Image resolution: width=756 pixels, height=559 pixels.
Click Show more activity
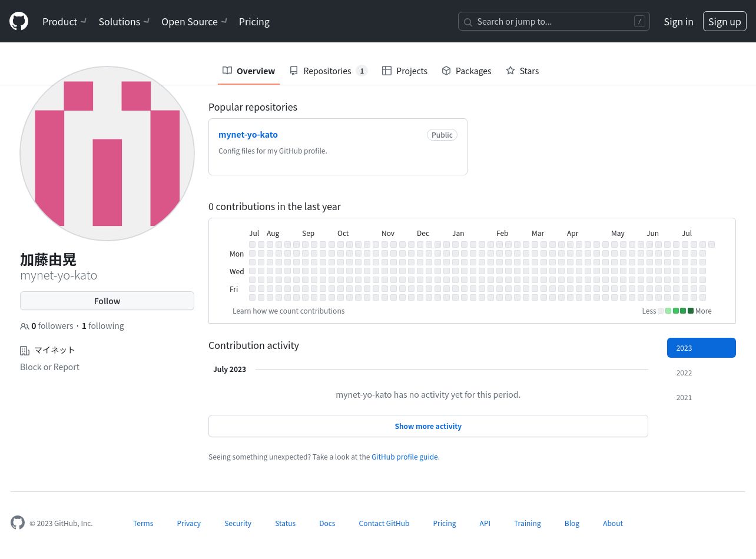coord(428,426)
